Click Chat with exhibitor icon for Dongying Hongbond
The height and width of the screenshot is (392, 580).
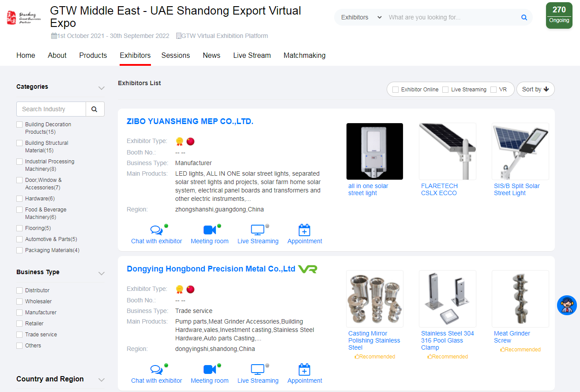[157, 369]
